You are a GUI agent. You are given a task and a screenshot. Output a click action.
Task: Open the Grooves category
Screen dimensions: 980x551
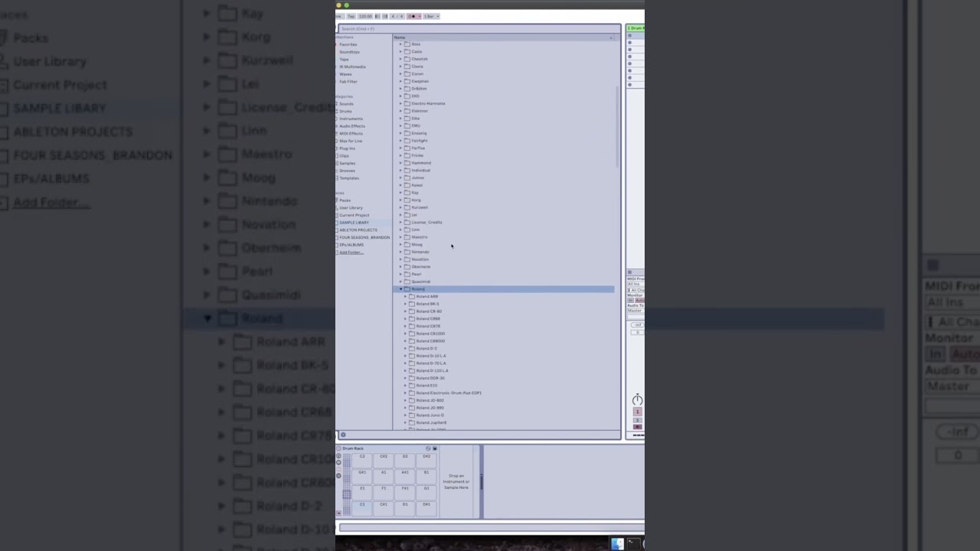coord(348,171)
